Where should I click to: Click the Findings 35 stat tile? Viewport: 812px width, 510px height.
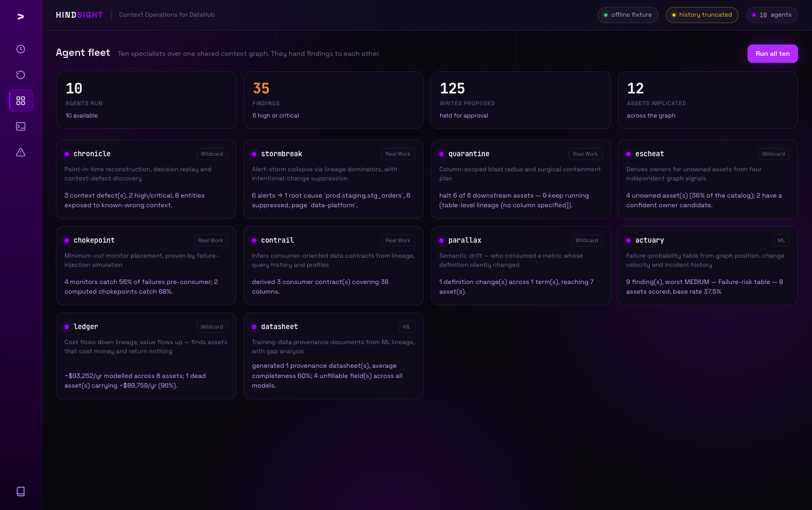[334, 100]
